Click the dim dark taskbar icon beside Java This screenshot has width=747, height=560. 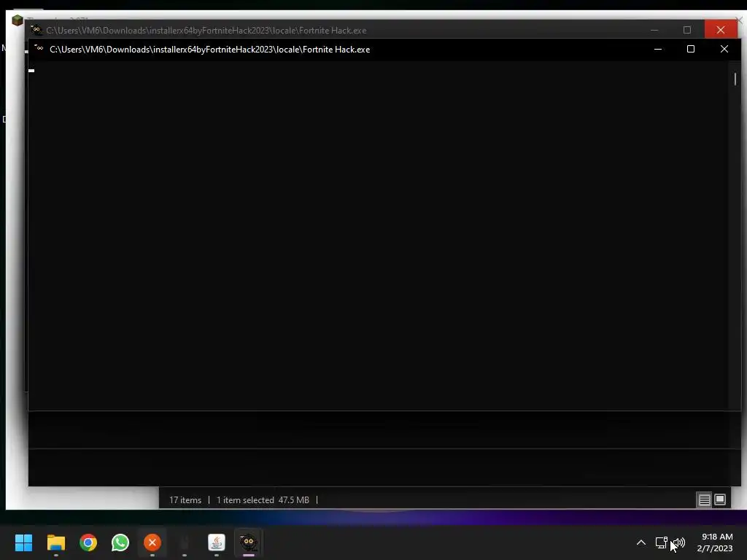click(x=185, y=542)
